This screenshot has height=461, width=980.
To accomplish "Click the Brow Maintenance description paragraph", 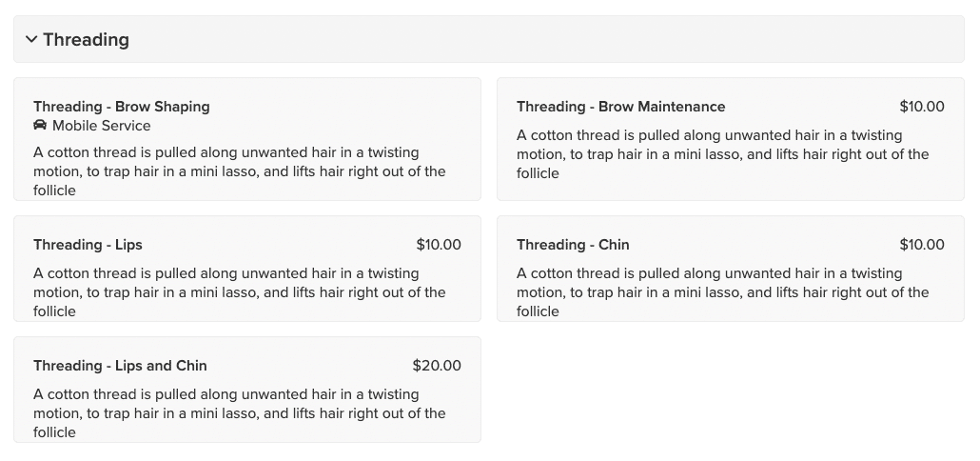I will [722, 154].
